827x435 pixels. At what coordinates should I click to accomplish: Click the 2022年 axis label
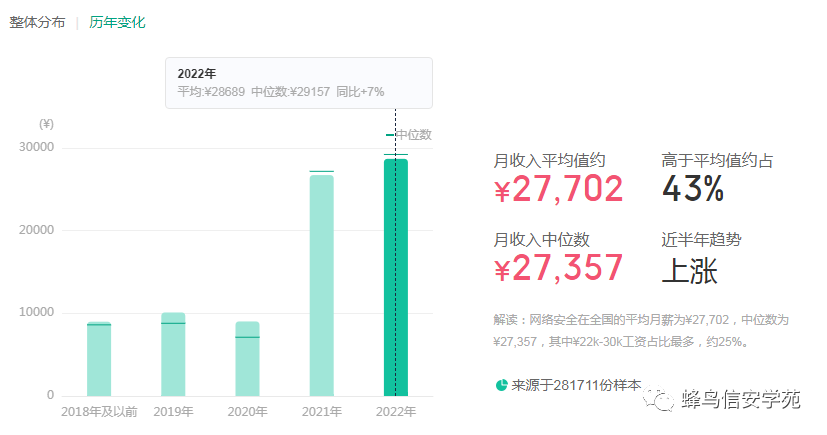tap(396, 412)
